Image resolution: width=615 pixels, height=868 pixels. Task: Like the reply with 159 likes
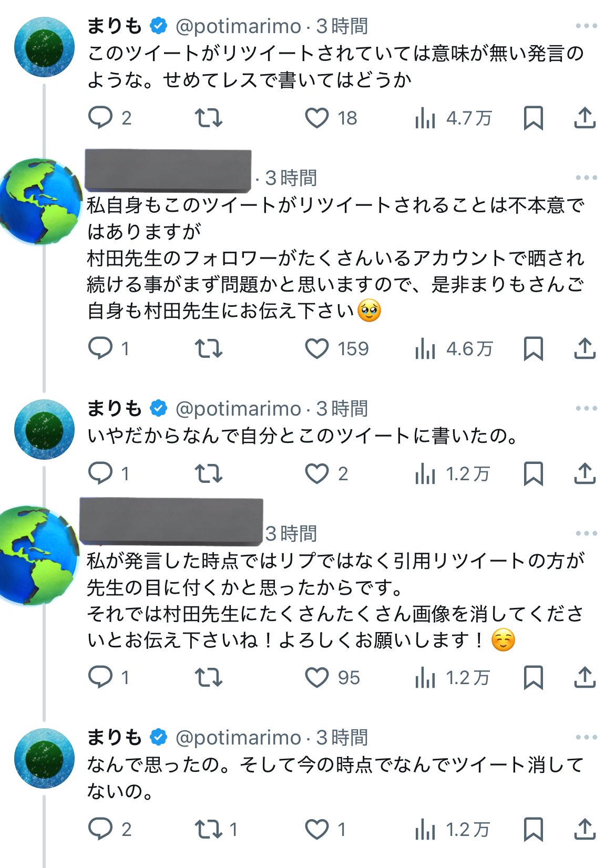click(x=317, y=348)
